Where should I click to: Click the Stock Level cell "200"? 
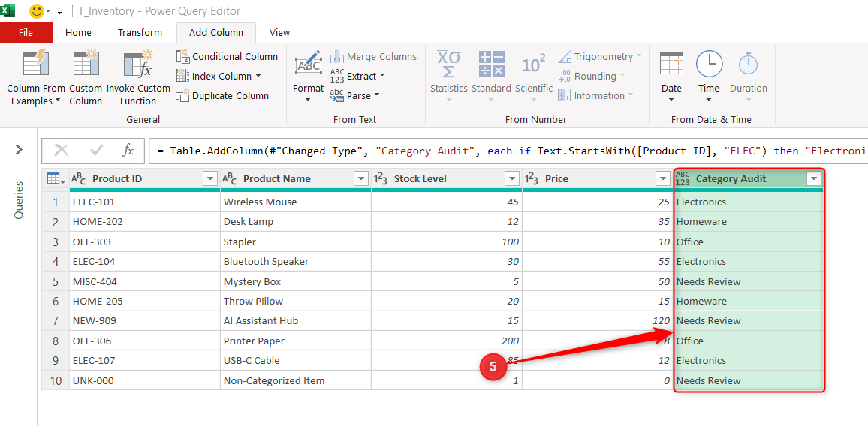tap(447, 340)
